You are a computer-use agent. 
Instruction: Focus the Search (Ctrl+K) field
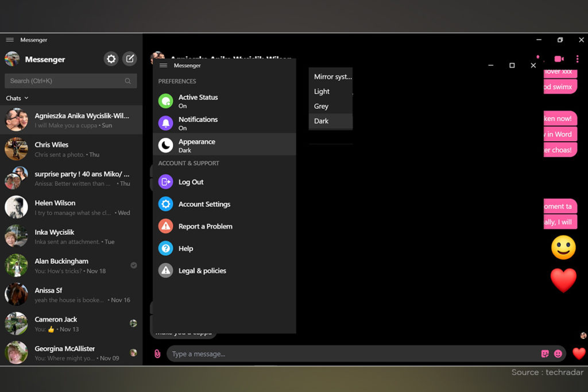click(x=71, y=81)
